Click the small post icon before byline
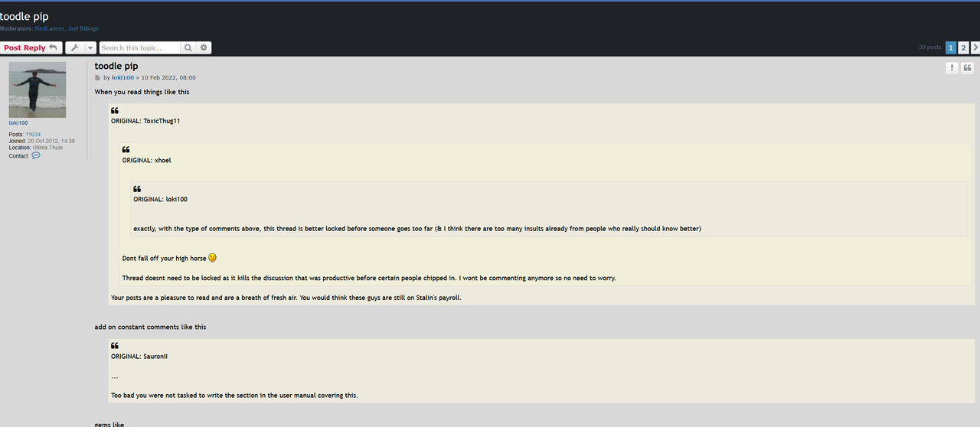The image size is (980, 427). [x=97, y=77]
